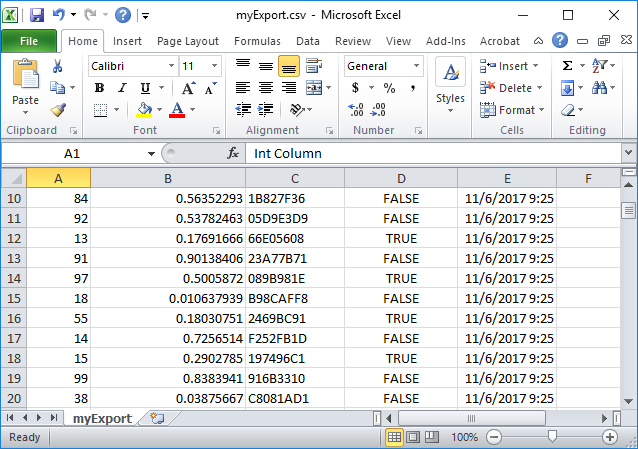This screenshot has width=638, height=449.
Task: Click the Orientation text angle icon
Action: tap(297, 110)
